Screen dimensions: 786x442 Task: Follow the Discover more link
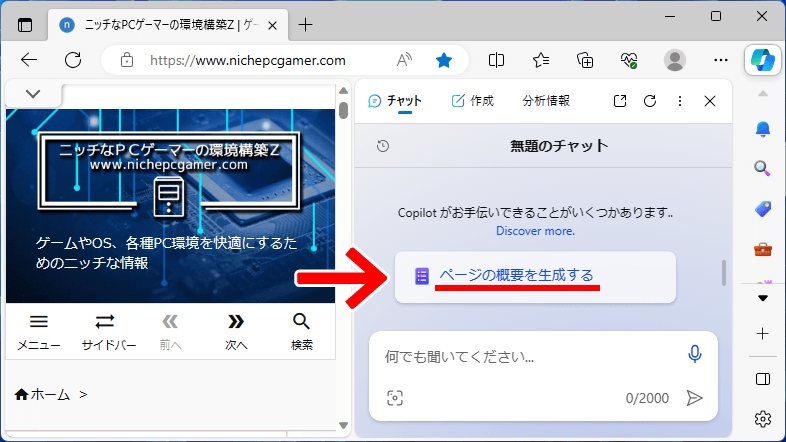tap(535, 231)
